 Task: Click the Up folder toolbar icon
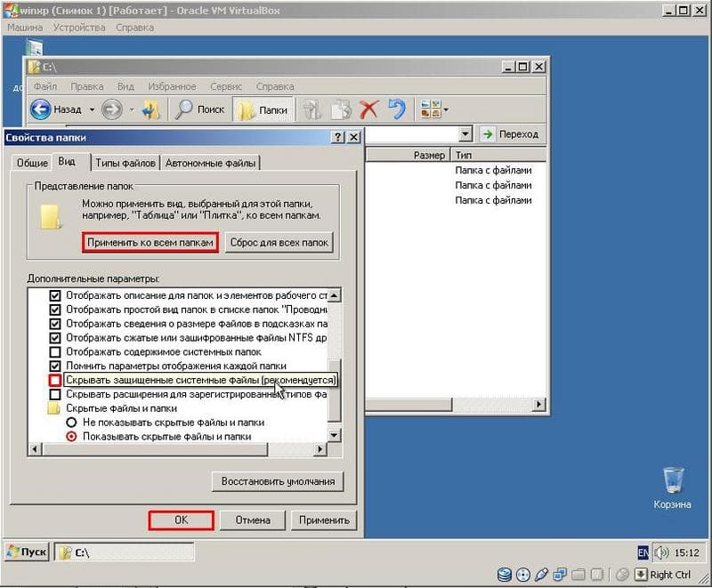(150, 109)
